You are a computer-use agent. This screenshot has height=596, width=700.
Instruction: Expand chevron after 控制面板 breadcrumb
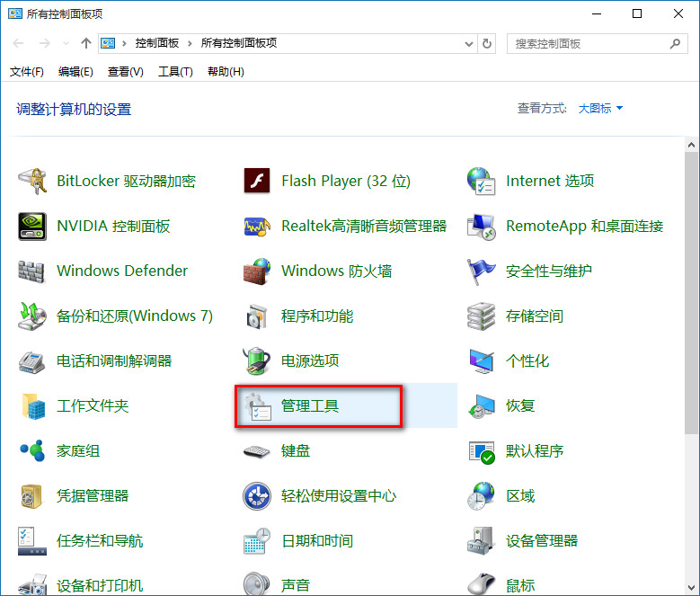tap(190, 43)
